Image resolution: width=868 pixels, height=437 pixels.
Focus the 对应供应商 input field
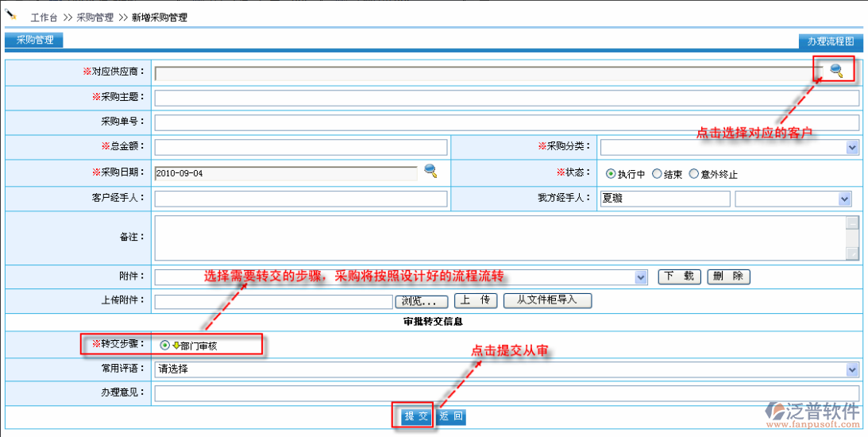click(489, 73)
